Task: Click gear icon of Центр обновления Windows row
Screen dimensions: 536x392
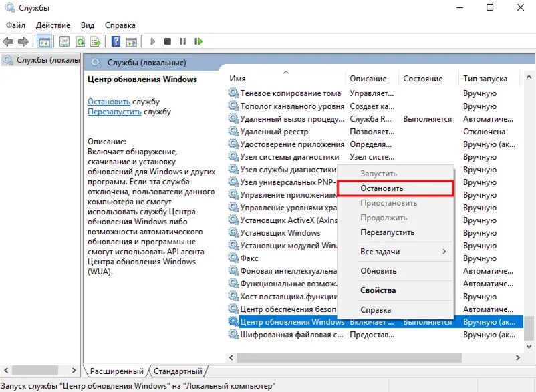Action: point(233,321)
